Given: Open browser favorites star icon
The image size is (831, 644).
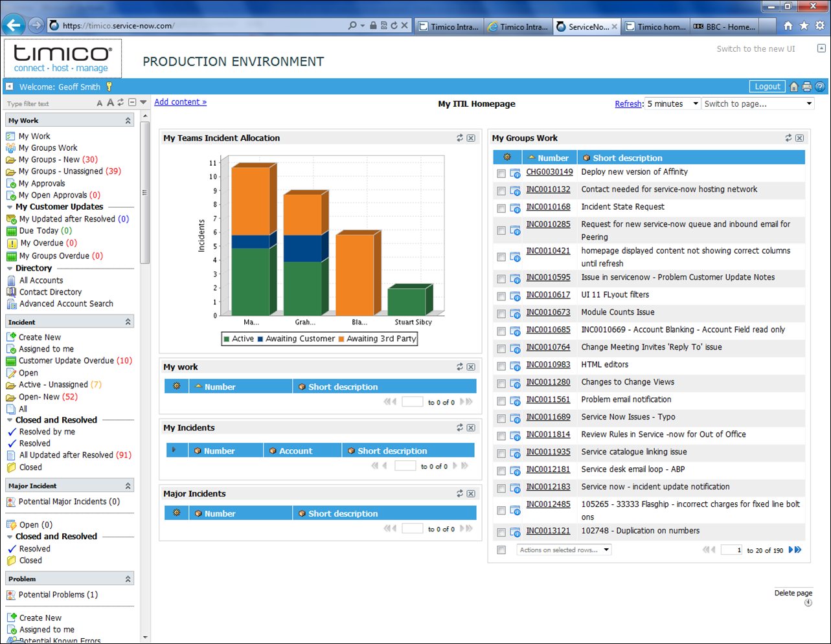Looking at the screenshot, I should 804,26.
